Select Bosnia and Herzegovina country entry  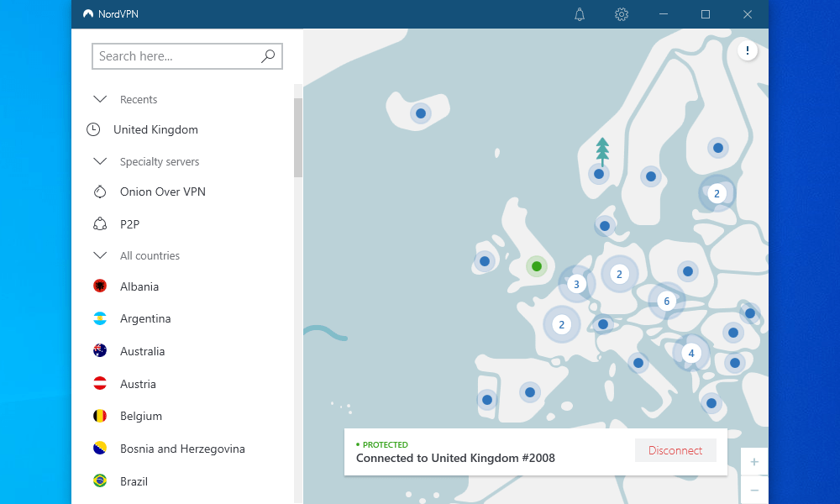click(x=182, y=449)
